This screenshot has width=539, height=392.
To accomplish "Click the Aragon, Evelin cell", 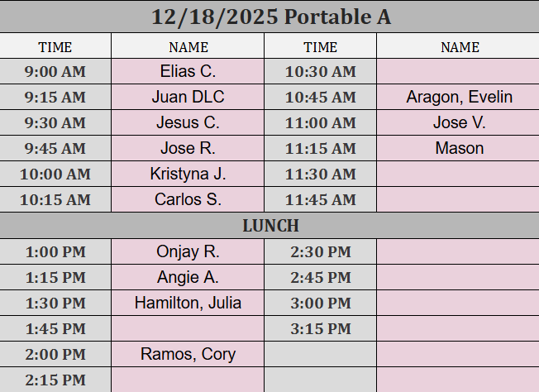I will (459, 98).
